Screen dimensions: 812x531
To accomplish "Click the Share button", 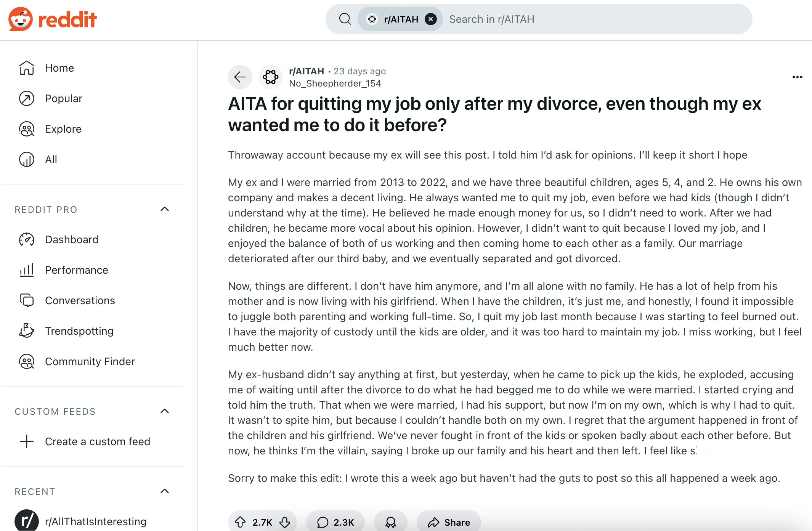I will [449, 522].
